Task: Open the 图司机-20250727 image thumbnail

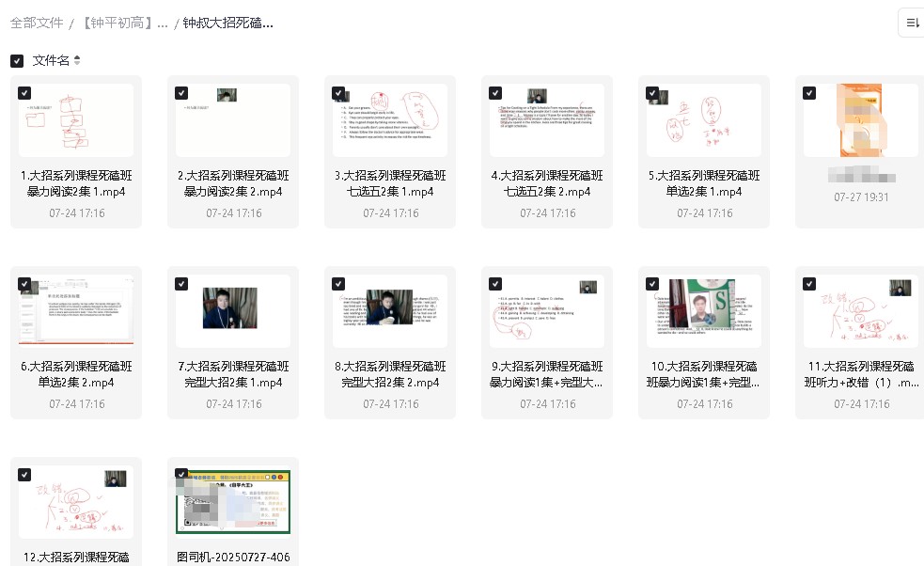Action: [233, 501]
